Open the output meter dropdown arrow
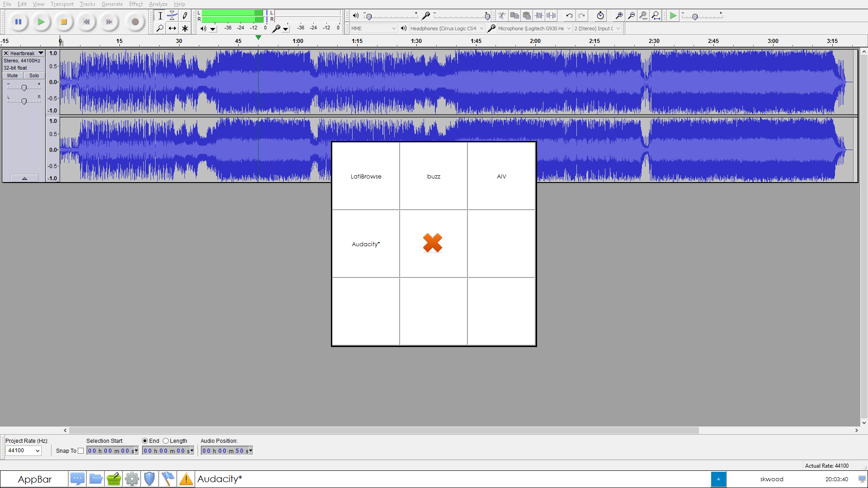Image resolution: width=868 pixels, height=488 pixels. 213,29
